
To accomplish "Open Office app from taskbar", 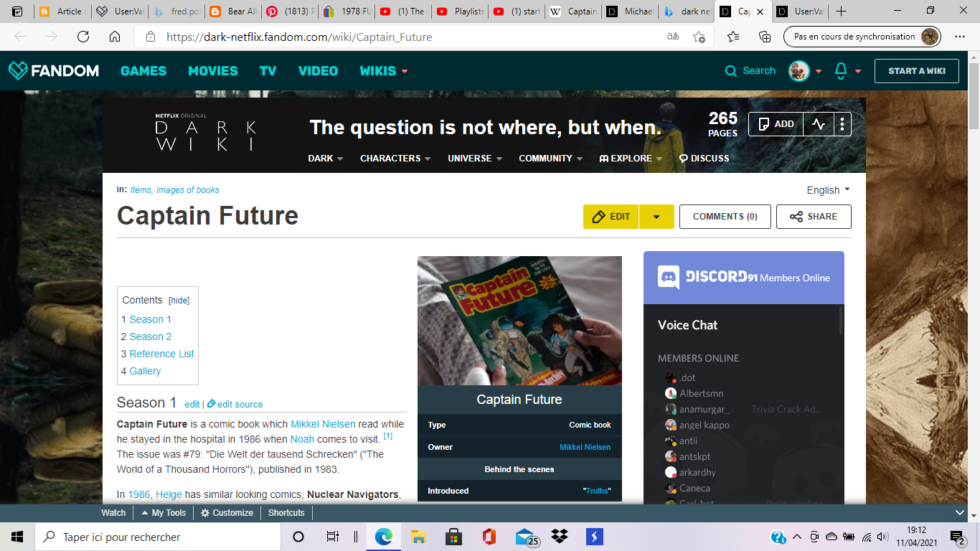I will 489,537.
